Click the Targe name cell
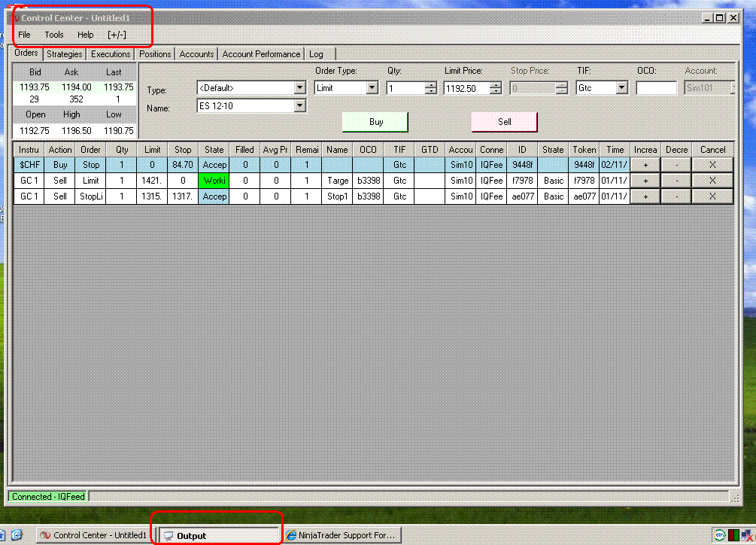 pos(337,181)
